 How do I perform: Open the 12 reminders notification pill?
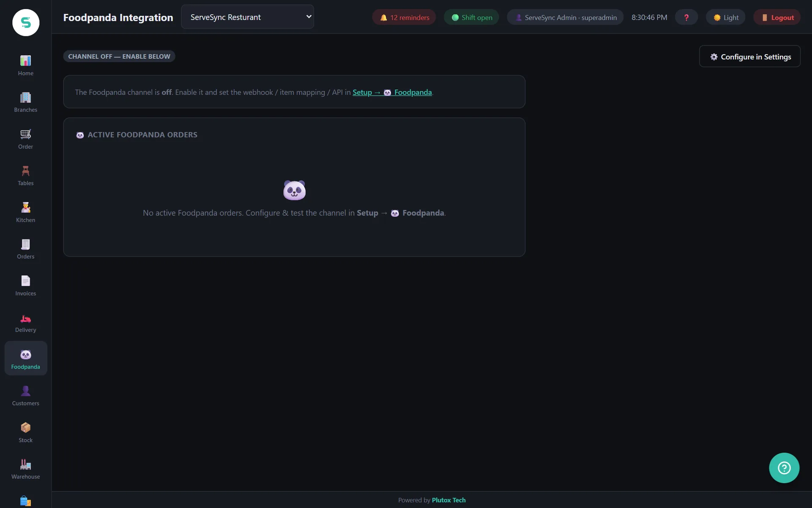pyautogui.click(x=404, y=17)
